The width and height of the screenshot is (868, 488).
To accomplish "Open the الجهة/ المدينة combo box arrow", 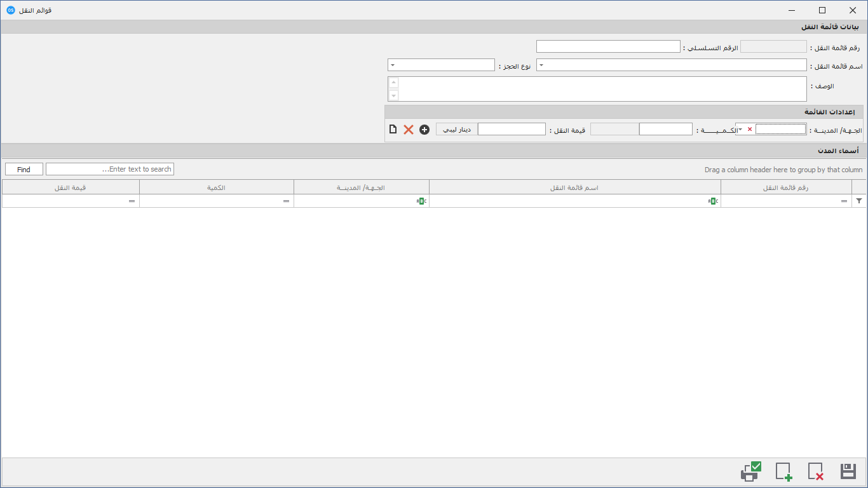I will point(740,129).
